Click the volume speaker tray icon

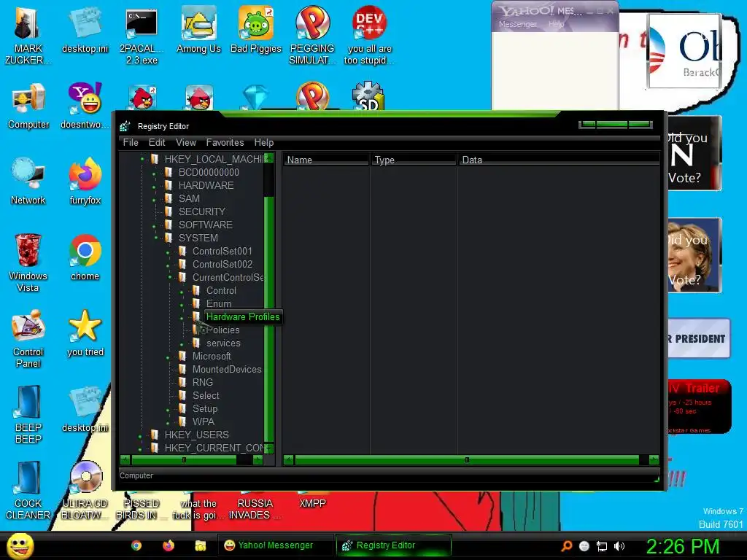pos(619,546)
